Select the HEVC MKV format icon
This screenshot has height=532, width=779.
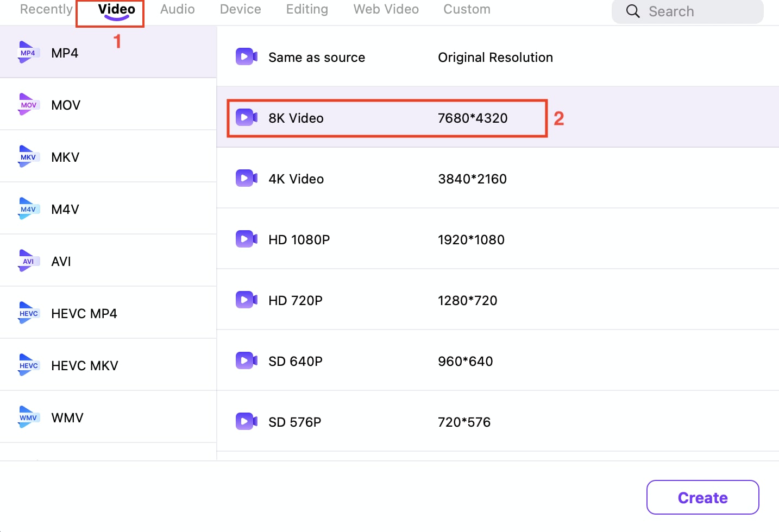[x=28, y=365]
